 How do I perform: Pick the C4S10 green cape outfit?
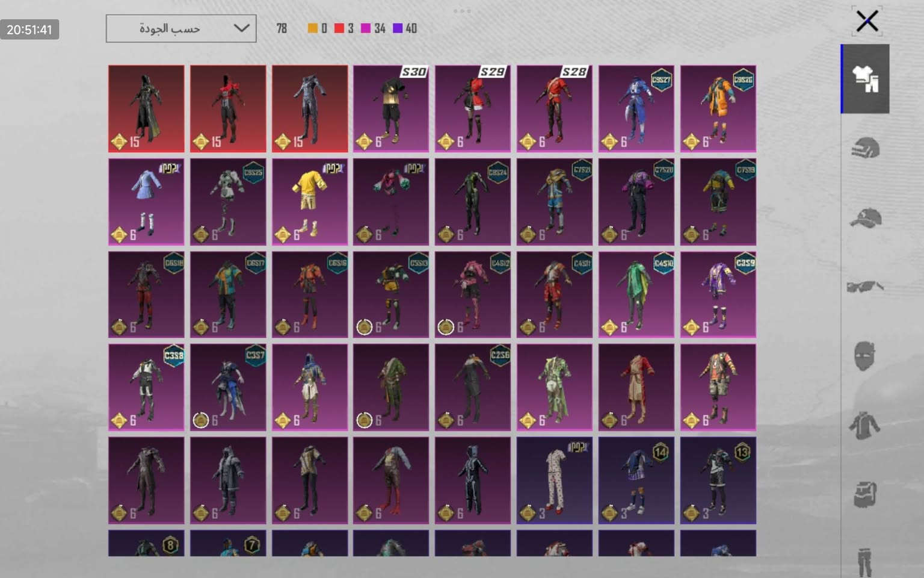[636, 294]
